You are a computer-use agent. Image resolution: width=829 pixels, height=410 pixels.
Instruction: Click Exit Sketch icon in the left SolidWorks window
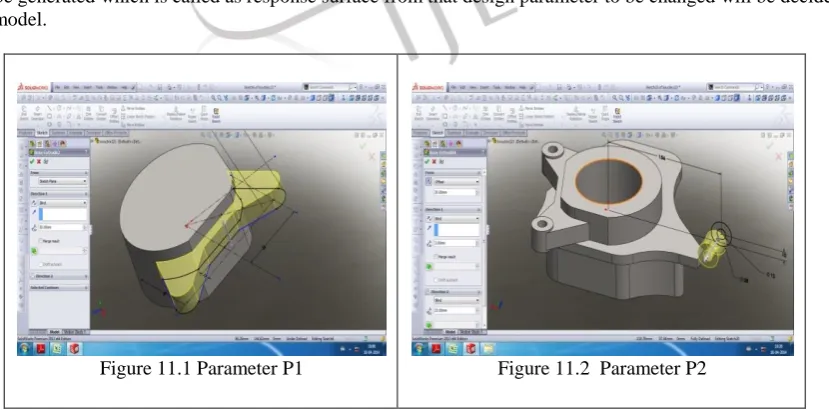[24, 113]
